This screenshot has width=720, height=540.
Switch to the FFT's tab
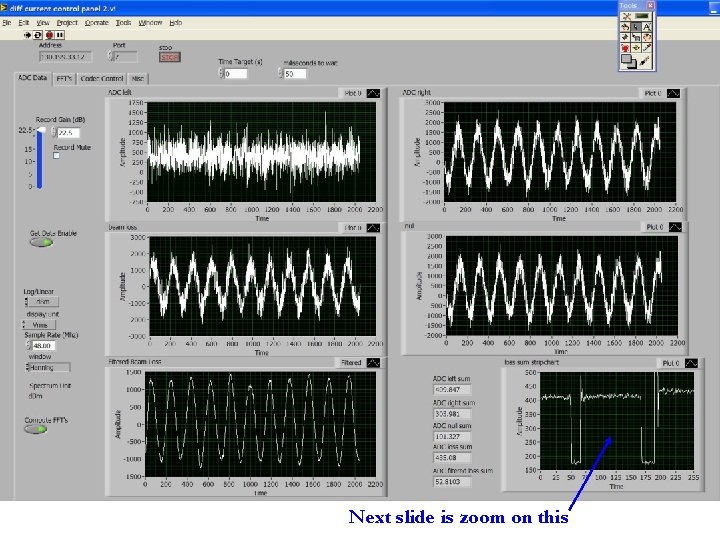coord(64,79)
